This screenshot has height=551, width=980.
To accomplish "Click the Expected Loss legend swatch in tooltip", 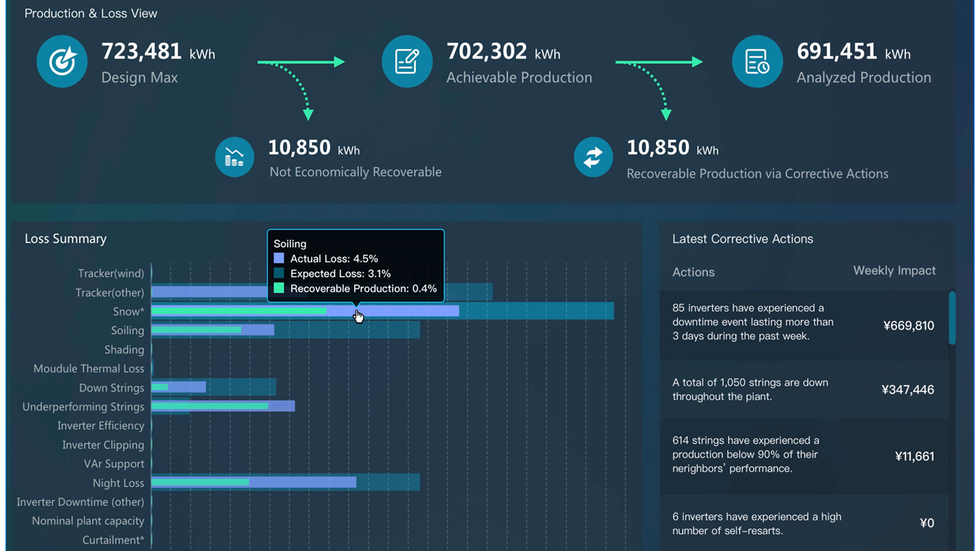I will coord(279,273).
